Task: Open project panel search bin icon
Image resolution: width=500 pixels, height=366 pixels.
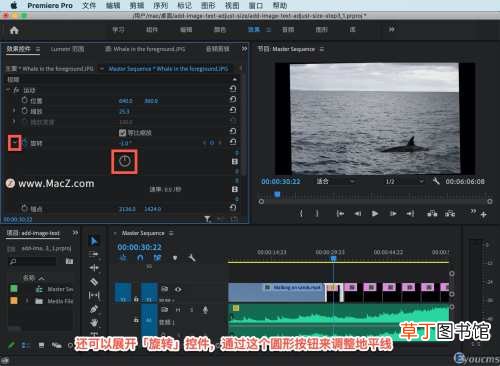Action: click(x=69, y=261)
